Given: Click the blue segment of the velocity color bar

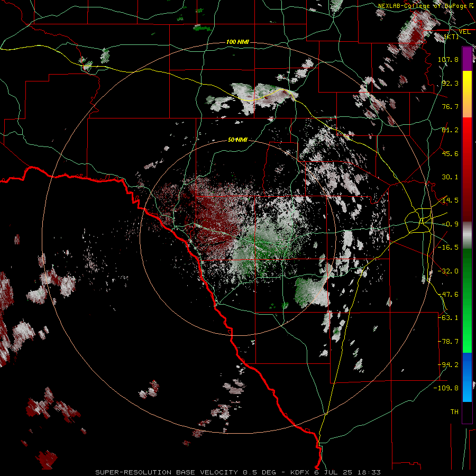Looking at the screenshot, I should click(x=467, y=377).
